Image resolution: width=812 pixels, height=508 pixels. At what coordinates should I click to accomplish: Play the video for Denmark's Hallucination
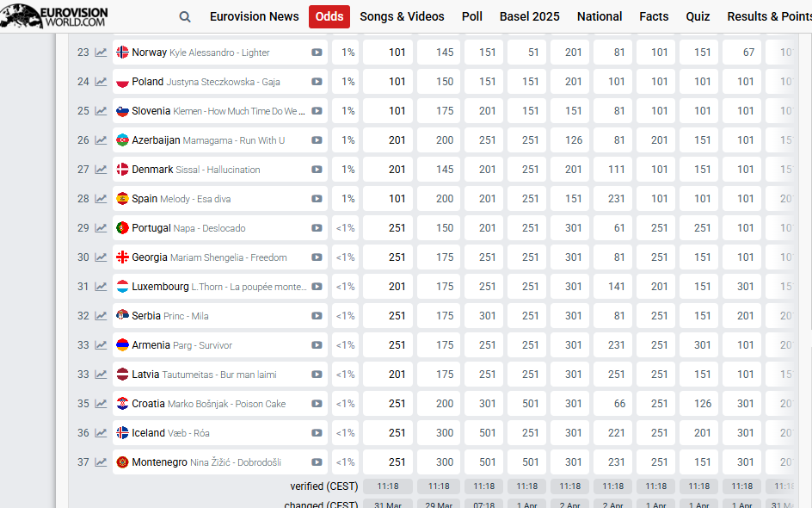(317, 170)
